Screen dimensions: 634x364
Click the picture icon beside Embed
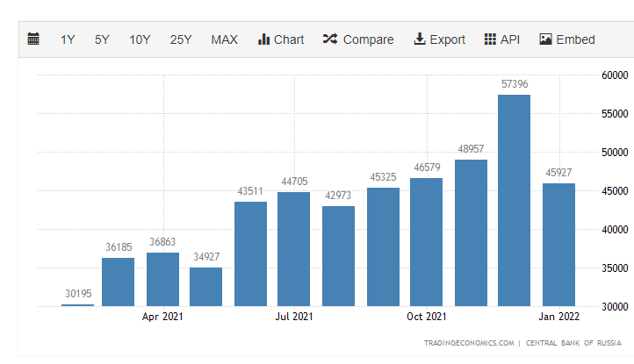[x=545, y=39]
